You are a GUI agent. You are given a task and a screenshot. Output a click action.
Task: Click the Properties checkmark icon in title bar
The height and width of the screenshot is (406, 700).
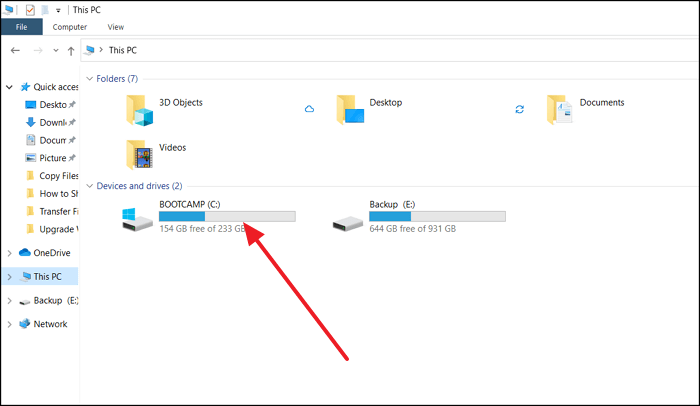30,10
